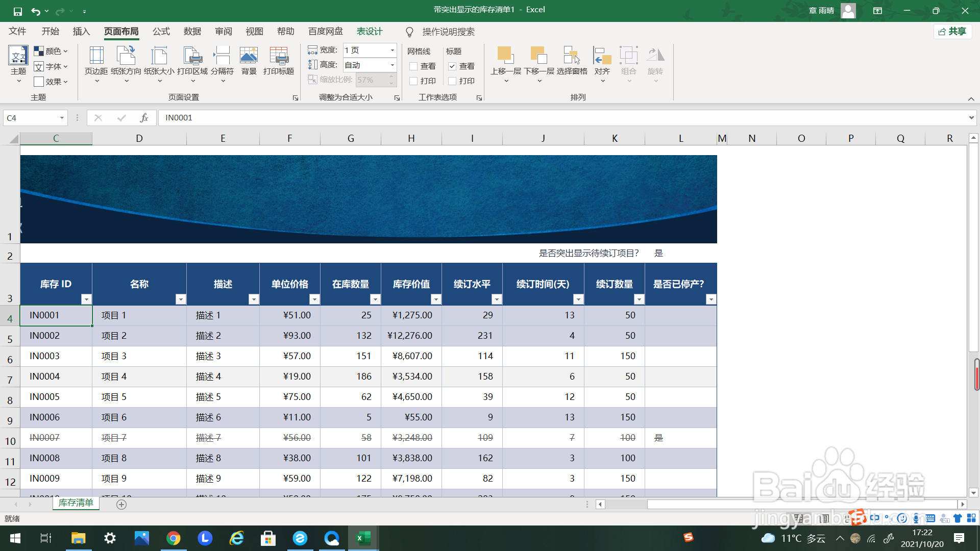Open filter dropdown for 库存 ID

pyautogui.click(x=86, y=299)
